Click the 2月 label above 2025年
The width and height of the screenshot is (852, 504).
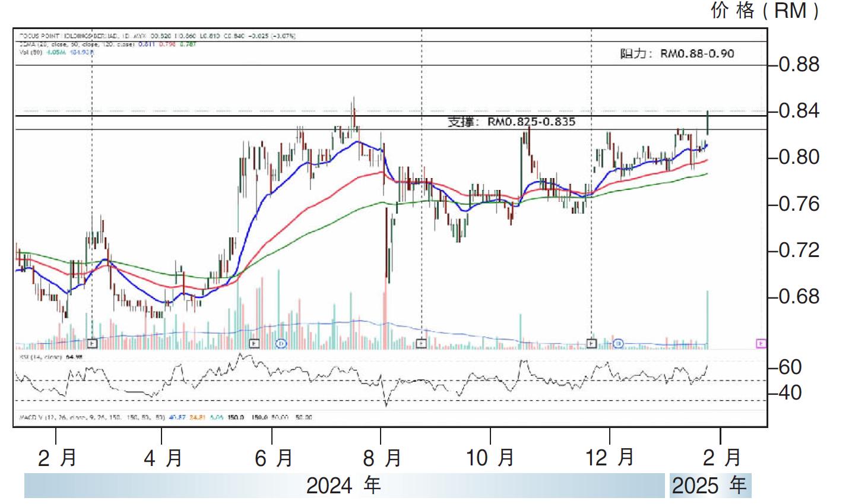pyautogui.click(x=722, y=458)
